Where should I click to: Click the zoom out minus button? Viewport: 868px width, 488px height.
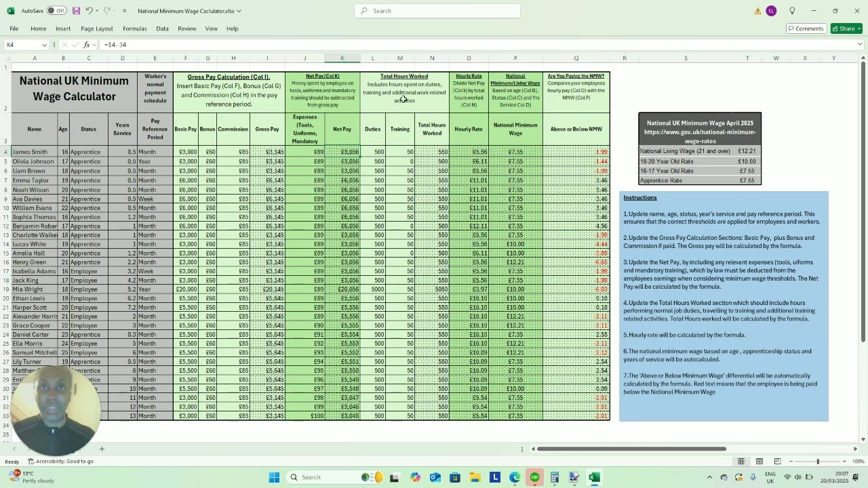pos(792,462)
